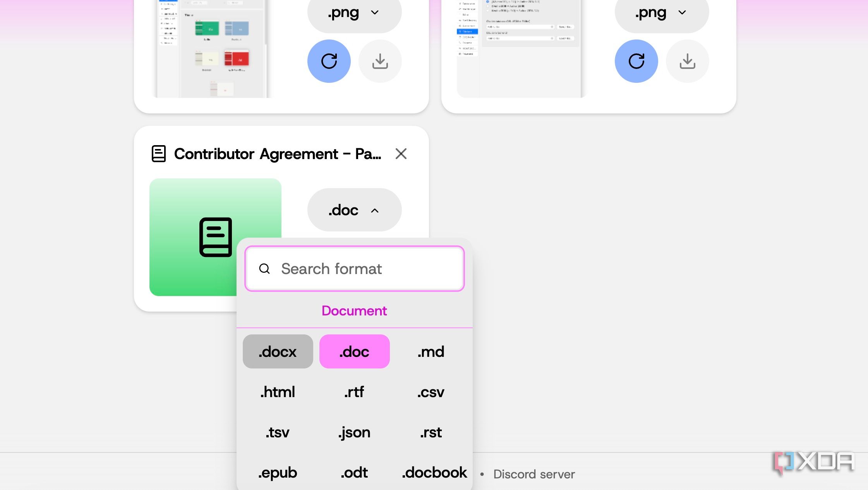The image size is (868, 490).
Task: Open the right card's .png format dropdown
Action: coord(662,13)
